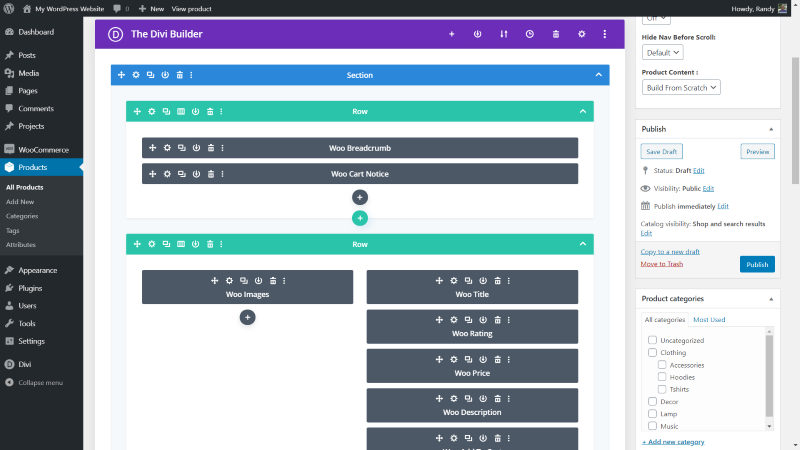Select All categories tab
800x450 pixels.
(664, 319)
